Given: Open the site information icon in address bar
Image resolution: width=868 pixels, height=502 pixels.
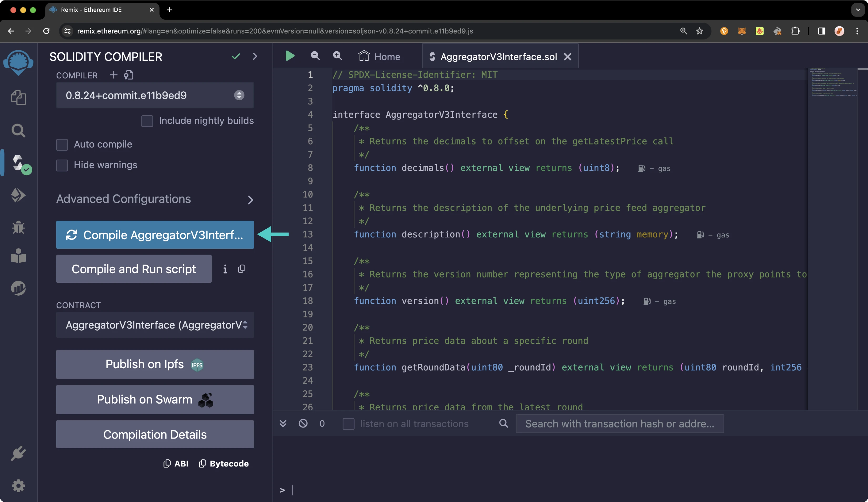Looking at the screenshot, I should point(68,31).
